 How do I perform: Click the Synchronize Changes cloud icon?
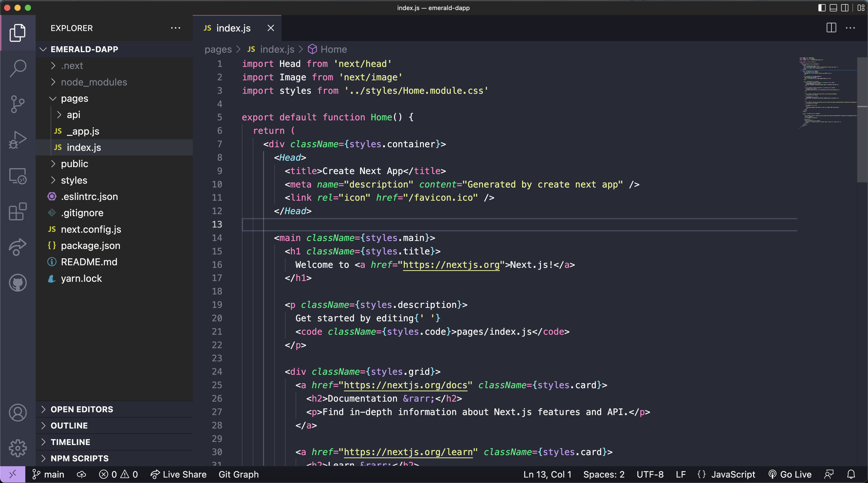pos(81,474)
